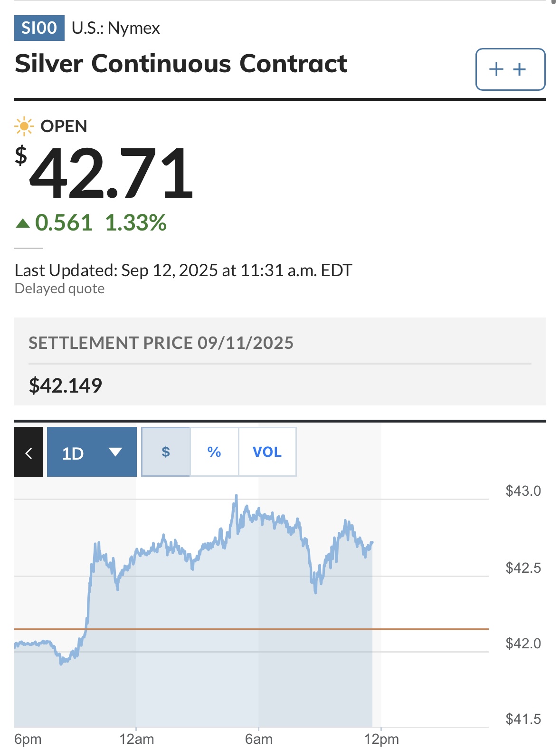Open the 1D timeframe dropdown
Viewport: 560px width, 751px height.
pyautogui.click(x=92, y=452)
